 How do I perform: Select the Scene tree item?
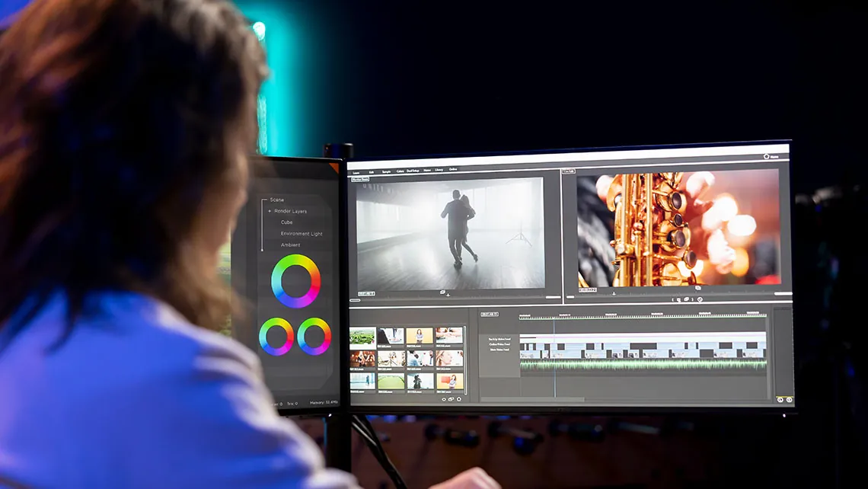point(277,200)
